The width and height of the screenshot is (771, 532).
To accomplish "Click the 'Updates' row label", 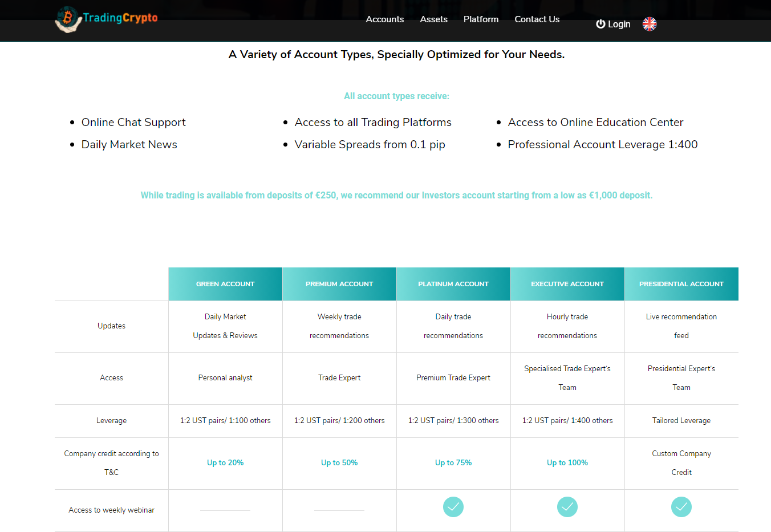I will pyautogui.click(x=111, y=326).
